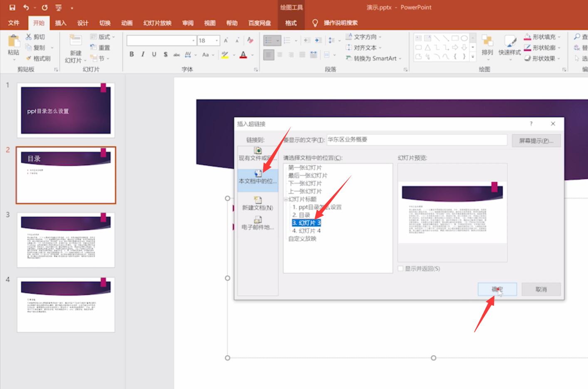Screen dimensions: 588x389
Task: Open the Shape Effects (形状效果) dropdown
Action: pos(542,58)
